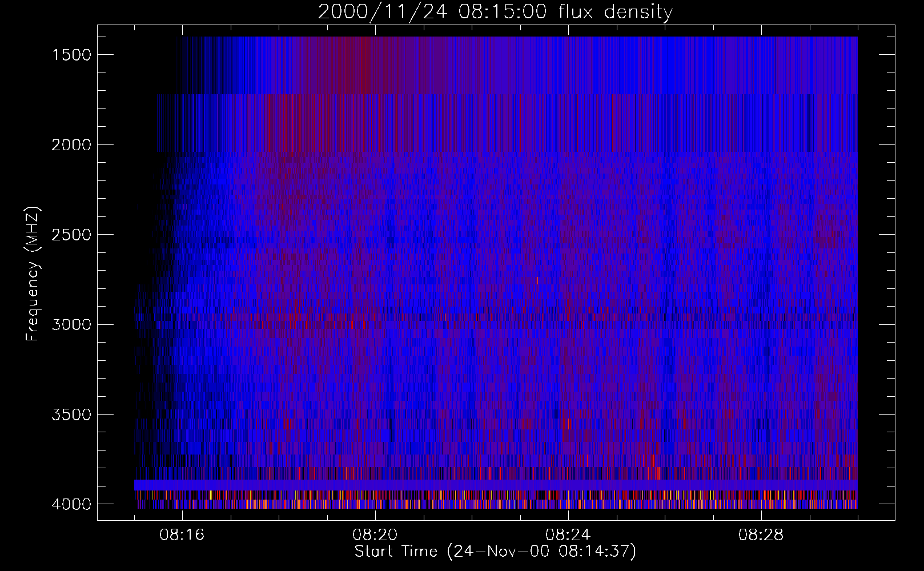Image resolution: width=924 pixels, height=571 pixels.
Task: Click the 3000 frequency tick label
Action: coord(71,325)
